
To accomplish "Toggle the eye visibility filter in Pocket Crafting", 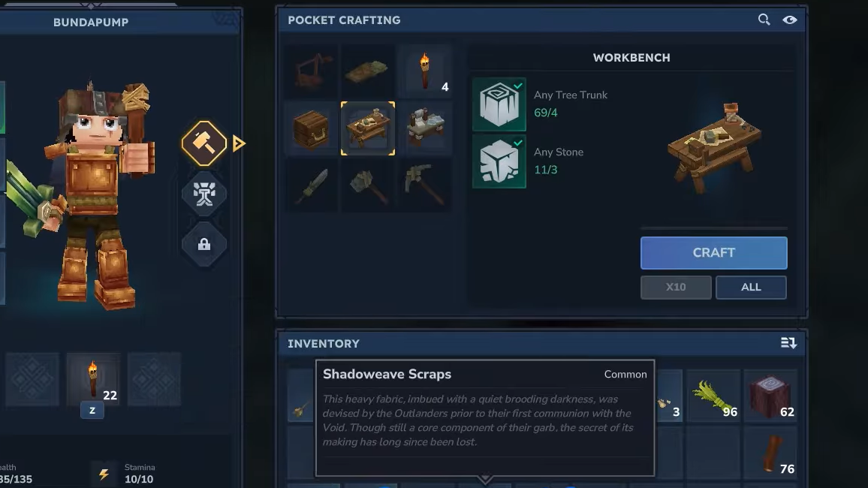I will (790, 20).
